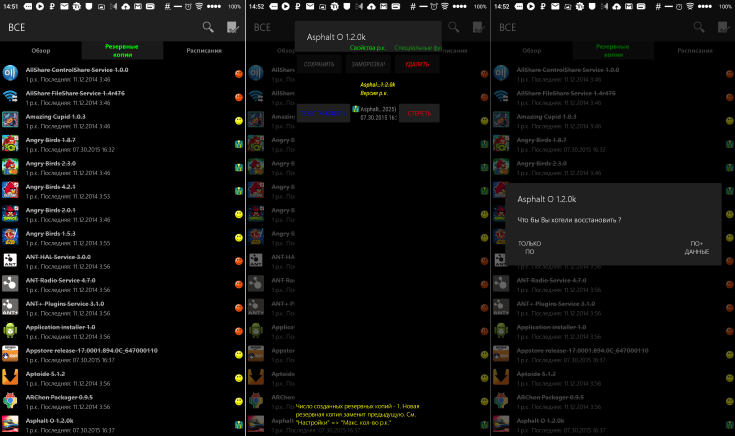Tap the Asphalt backup entry dated 07.30.2015
Screen dimensions: 735x436
click(x=375, y=113)
